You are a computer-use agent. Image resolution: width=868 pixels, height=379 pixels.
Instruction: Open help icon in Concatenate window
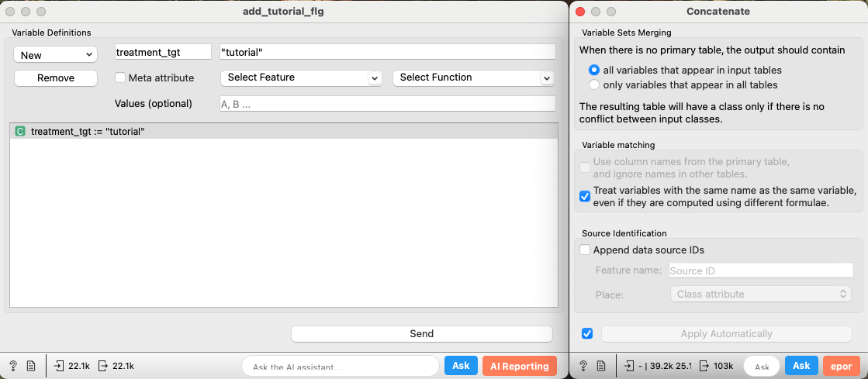coord(583,366)
